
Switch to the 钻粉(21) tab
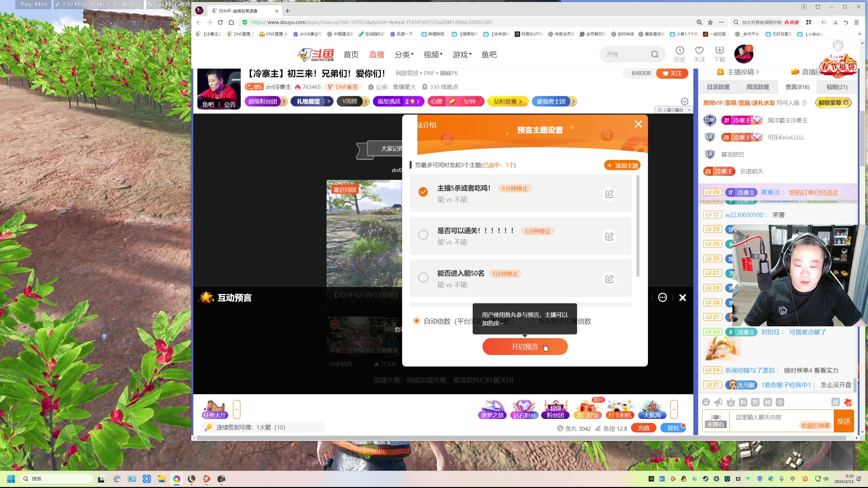(837, 87)
